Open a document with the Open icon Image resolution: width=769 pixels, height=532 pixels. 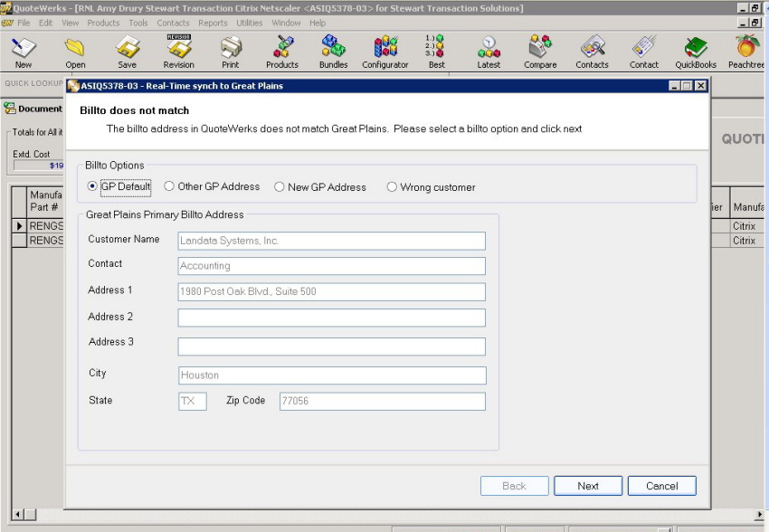(75, 52)
